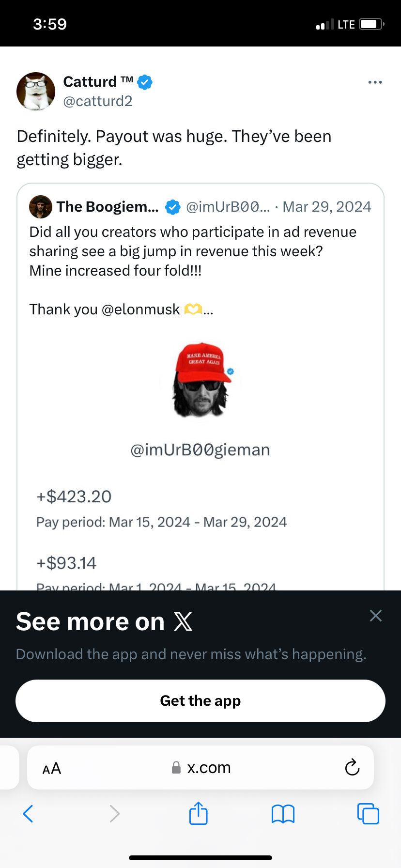This screenshot has height=868, width=401.
Task: Tap Catturd's blue verified badge
Action: (145, 82)
